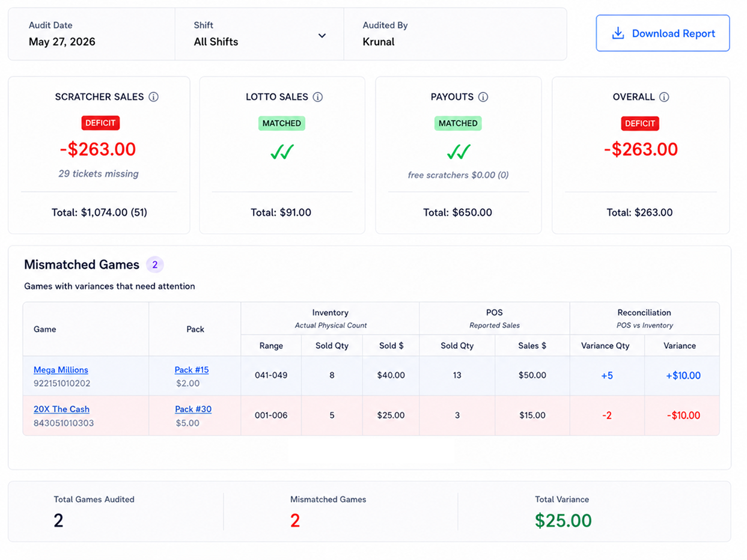Open the Pack #15 link

pyautogui.click(x=192, y=370)
